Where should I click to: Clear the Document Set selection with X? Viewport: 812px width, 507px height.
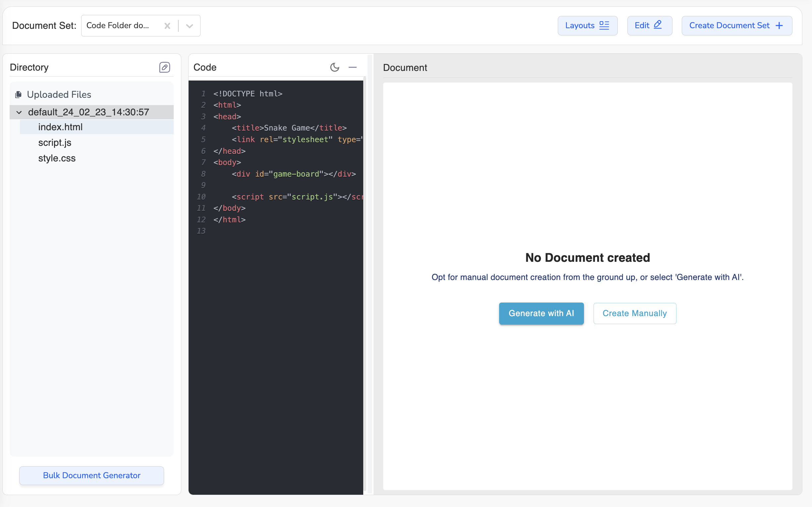167,26
